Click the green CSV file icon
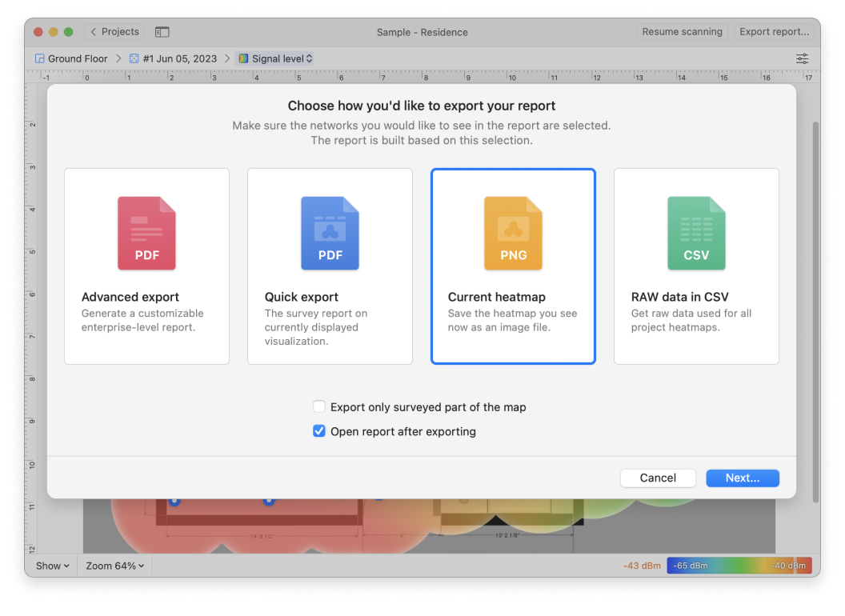The height and width of the screenshot is (616, 845). point(696,234)
